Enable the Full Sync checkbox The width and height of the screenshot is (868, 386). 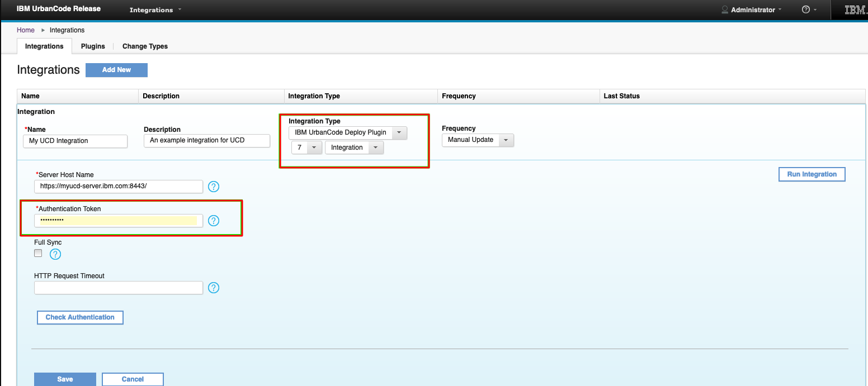coord(37,252)
